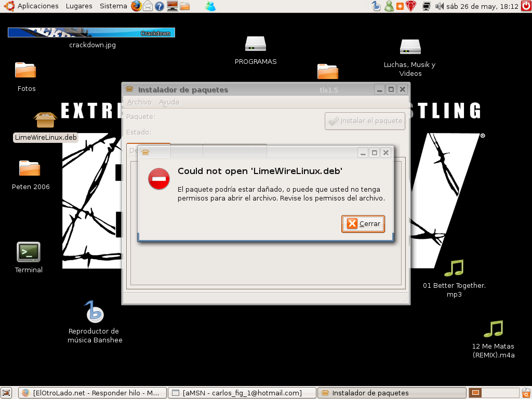Viewport: 532px width, 399px height.
Task: Close the error dialog via title bar X
Action: [x=386, y=153]
